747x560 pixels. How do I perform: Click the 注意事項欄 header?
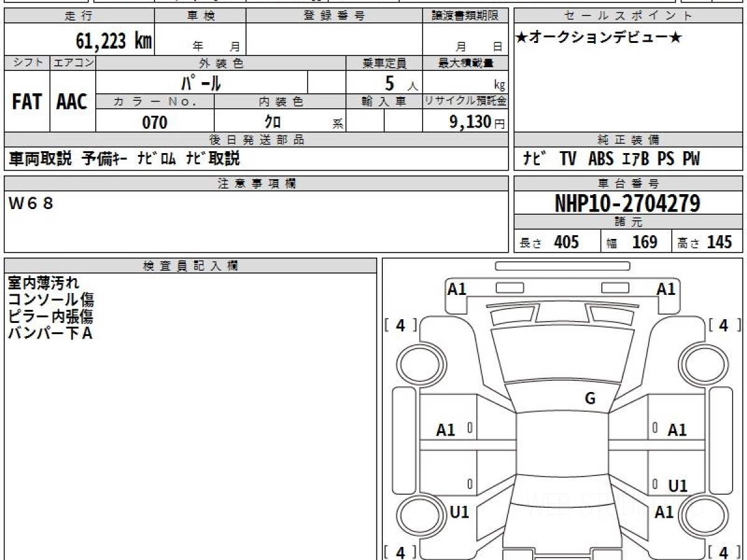256,183
